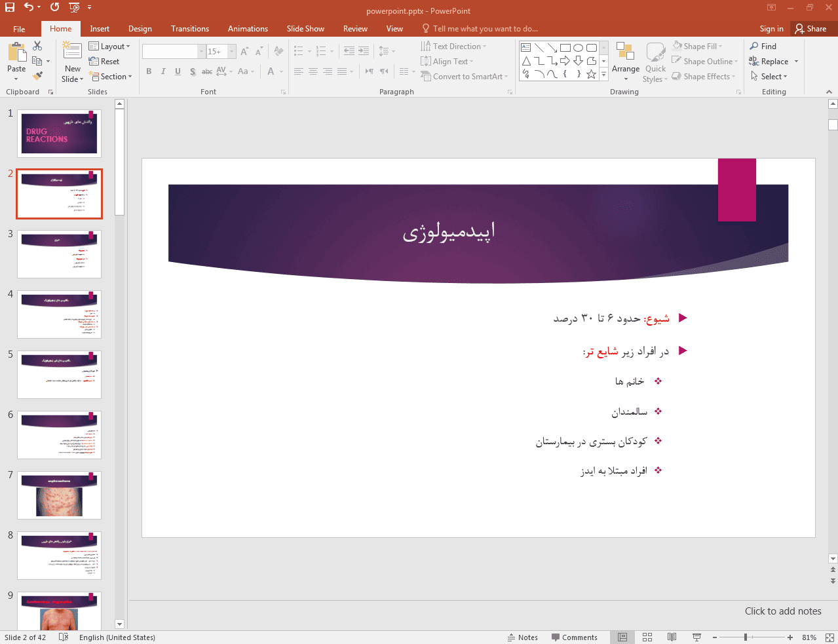Apply Bold formatting
The image size is (838, 644).
pyautogui.click(x=149, y=71)
